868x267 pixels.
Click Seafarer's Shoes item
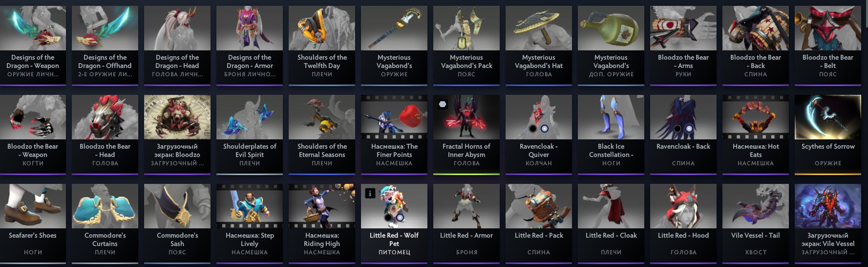coord(33,224)
